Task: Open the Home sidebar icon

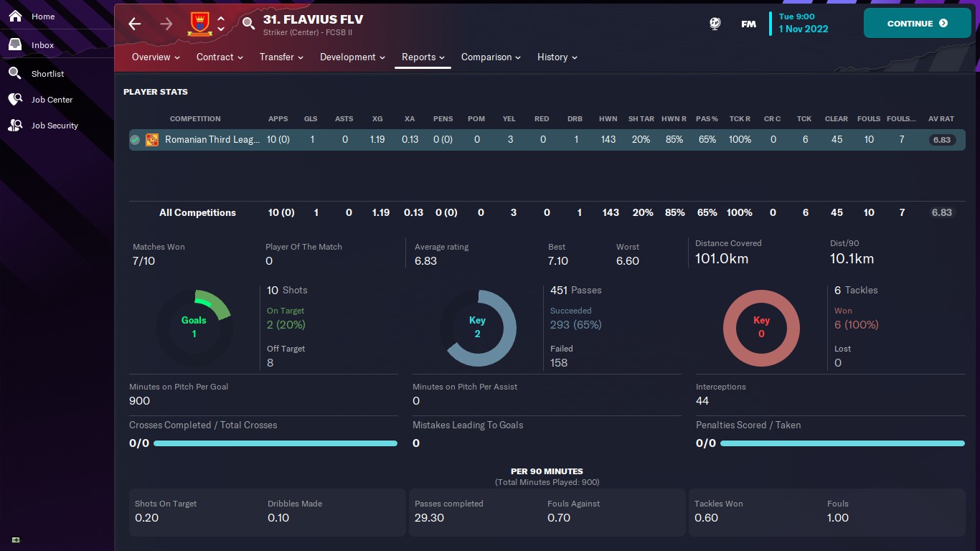Action: tap(15, 16)
